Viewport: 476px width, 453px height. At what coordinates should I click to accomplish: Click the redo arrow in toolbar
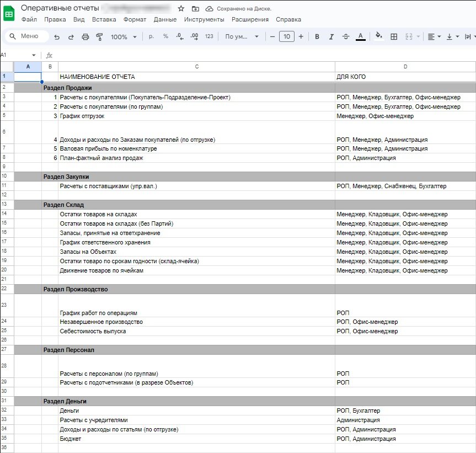click(71, 37)
